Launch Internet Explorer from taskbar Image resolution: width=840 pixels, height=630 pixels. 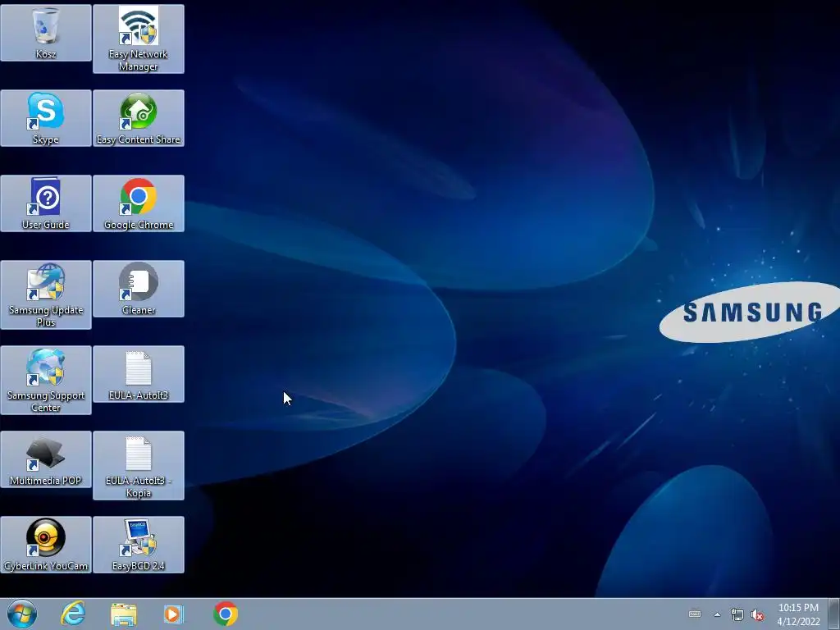pyautogui.click(x=73, y=614)
